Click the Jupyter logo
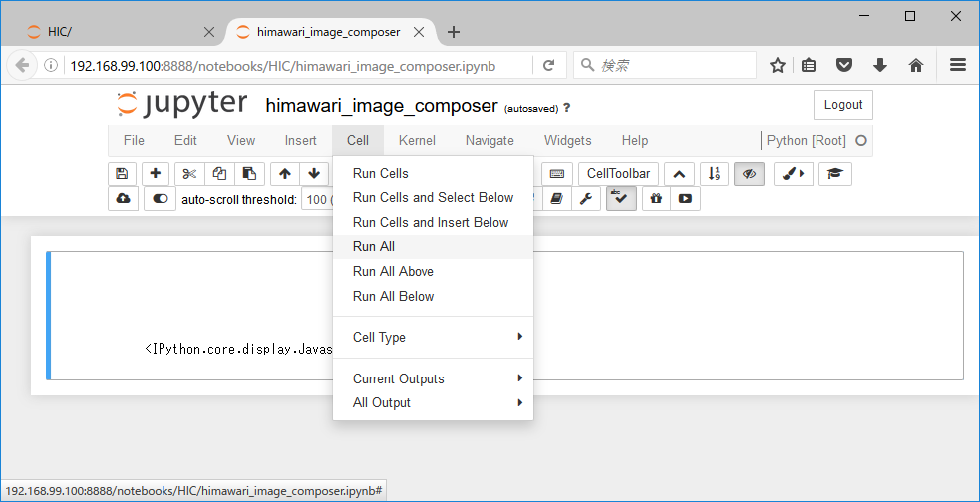 [x=182, y=105]
